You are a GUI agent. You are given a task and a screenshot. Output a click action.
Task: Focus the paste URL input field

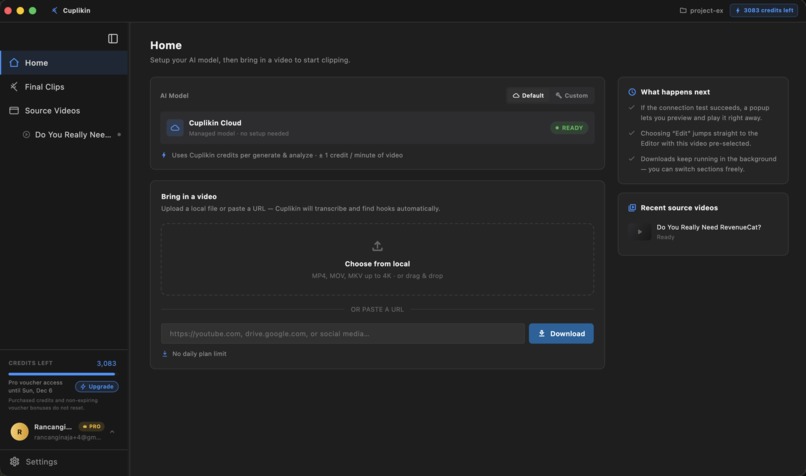point(343,334)
